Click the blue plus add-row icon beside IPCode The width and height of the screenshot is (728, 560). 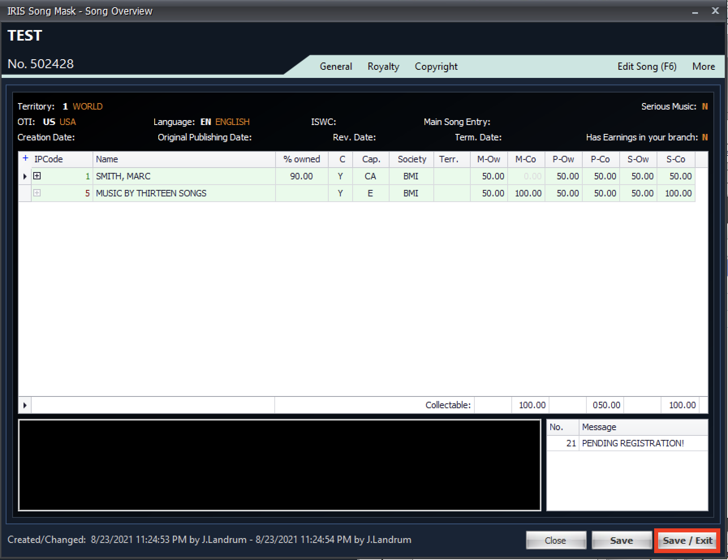point(26,159)
